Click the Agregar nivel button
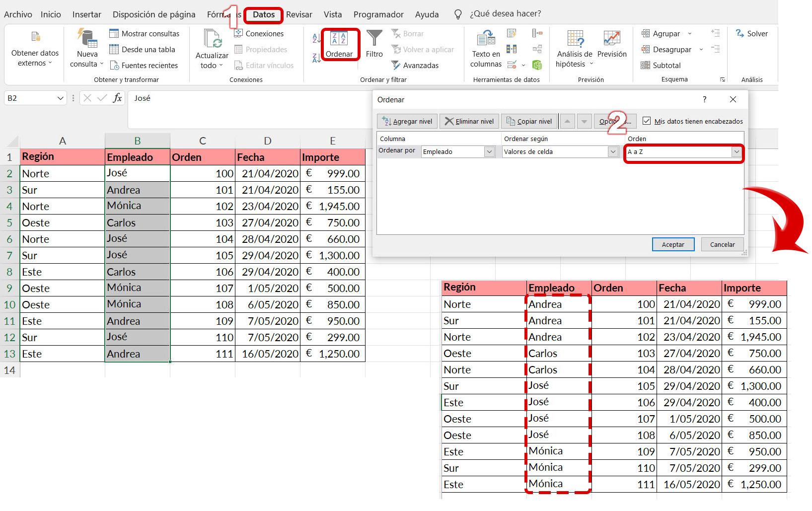This screenshot has width=812, height=511. [407, 121]
